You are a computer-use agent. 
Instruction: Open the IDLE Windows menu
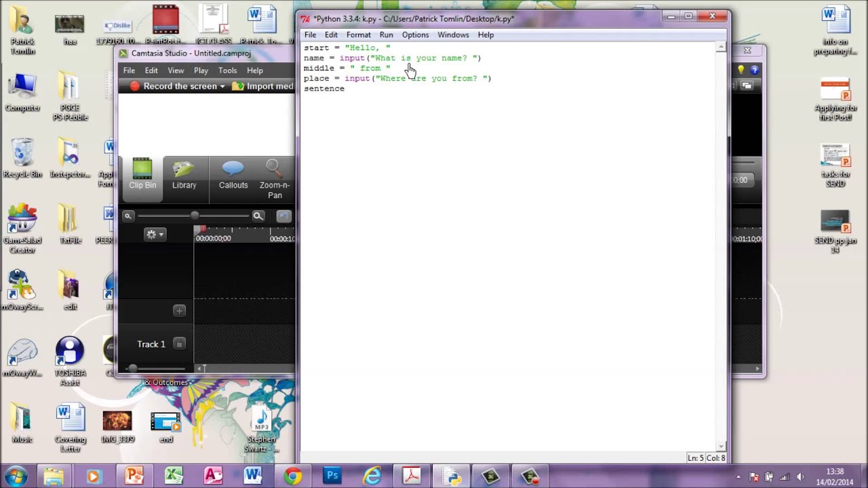tap(453, 35)
